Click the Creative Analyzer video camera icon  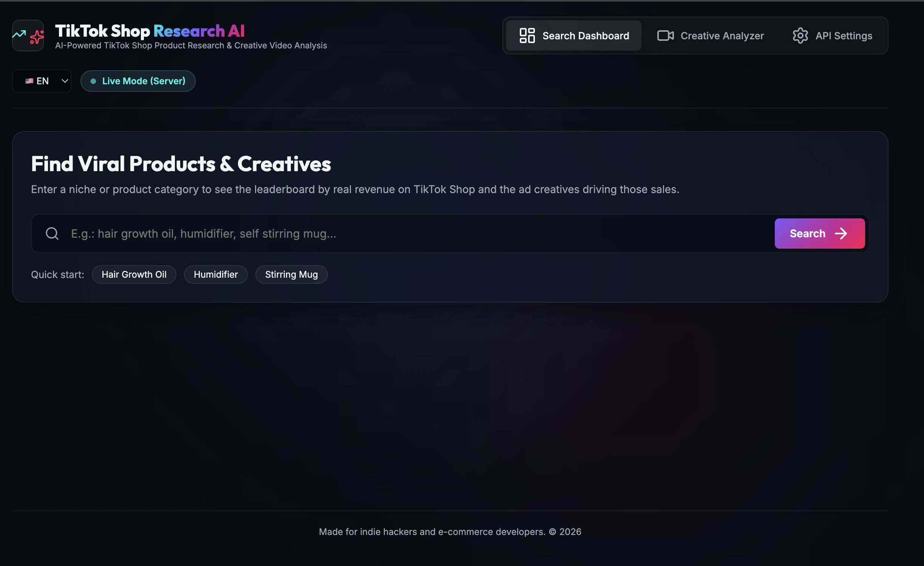click(x=665, y=36)
